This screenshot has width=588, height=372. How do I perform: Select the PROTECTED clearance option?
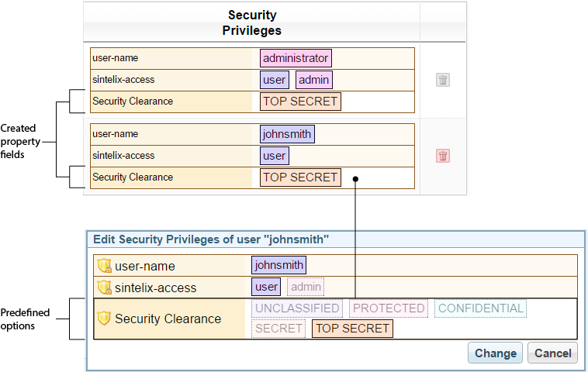[x=389, y=308]
